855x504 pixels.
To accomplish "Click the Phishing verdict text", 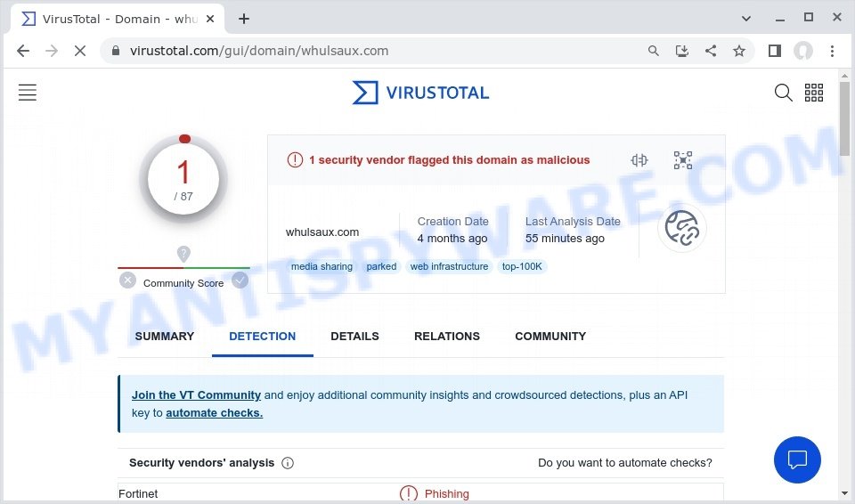I will pos(446,493).
